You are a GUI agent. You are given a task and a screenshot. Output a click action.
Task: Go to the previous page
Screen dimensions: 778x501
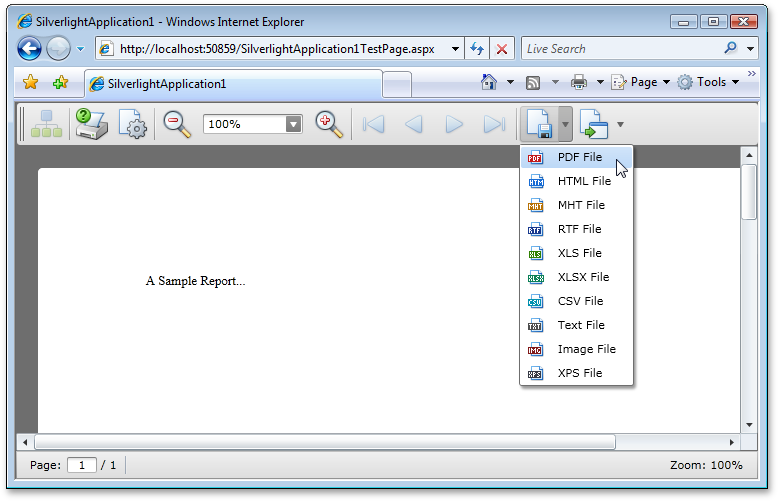coord(413,125)
